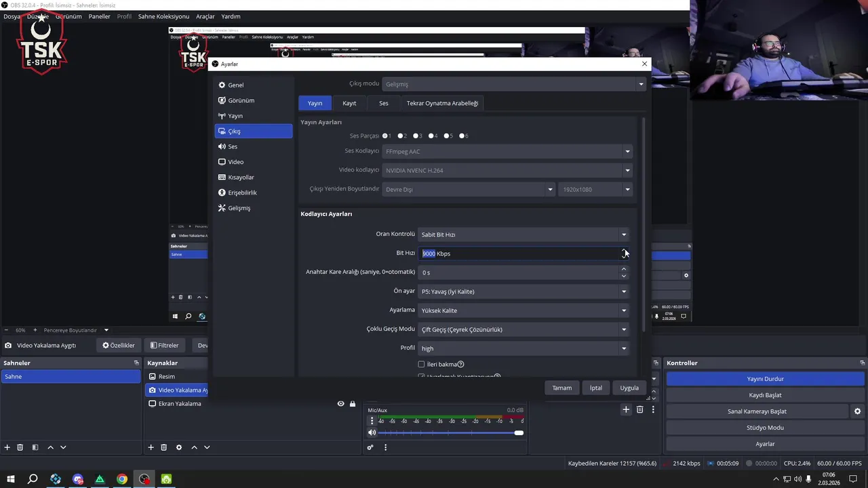This screenshot has height=488, width=868.
Task: Move scene up arrow in Sahneler toolbar
Action: [50, 447]
